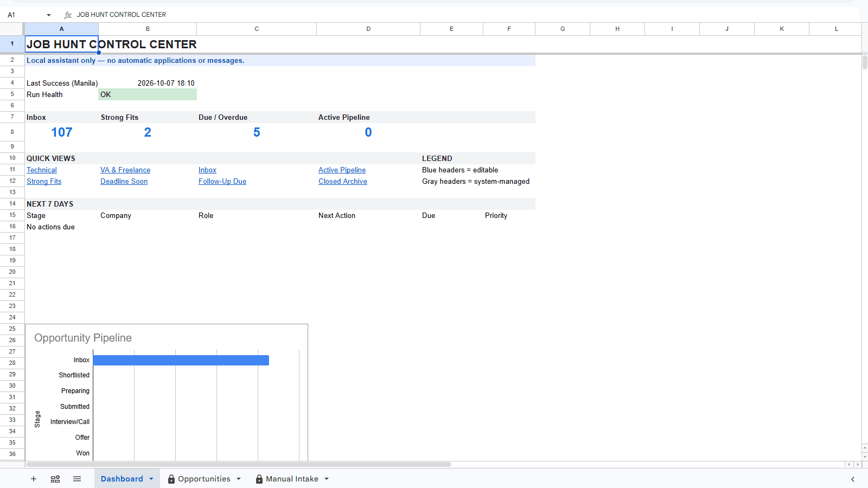This screenshot has height=488, width=868.
Task: Click the Inbox count 107 cell
Action: (x=61, y=132)
